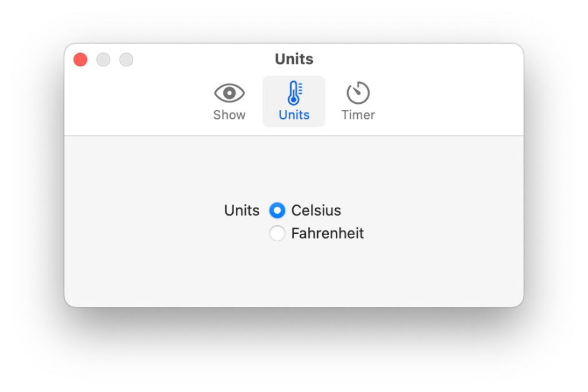Choose the Fahrenheit radio button
This screenshot has height=392, width=588.
(277, 234)
